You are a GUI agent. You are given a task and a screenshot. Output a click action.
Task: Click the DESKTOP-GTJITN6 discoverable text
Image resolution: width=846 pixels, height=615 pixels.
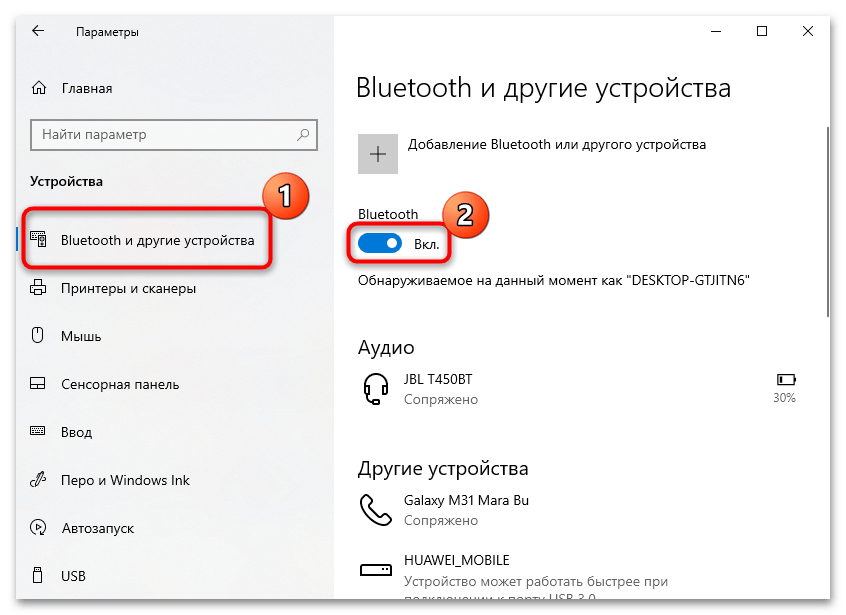point(554,281)
